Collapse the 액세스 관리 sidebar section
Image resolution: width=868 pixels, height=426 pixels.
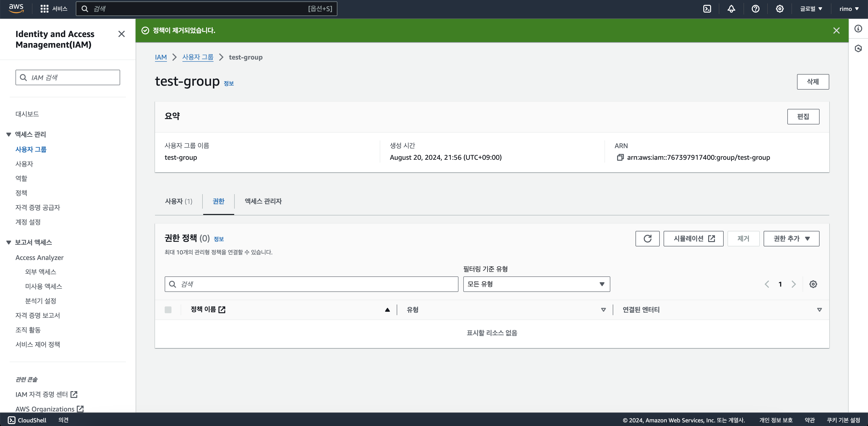[9, 134]
